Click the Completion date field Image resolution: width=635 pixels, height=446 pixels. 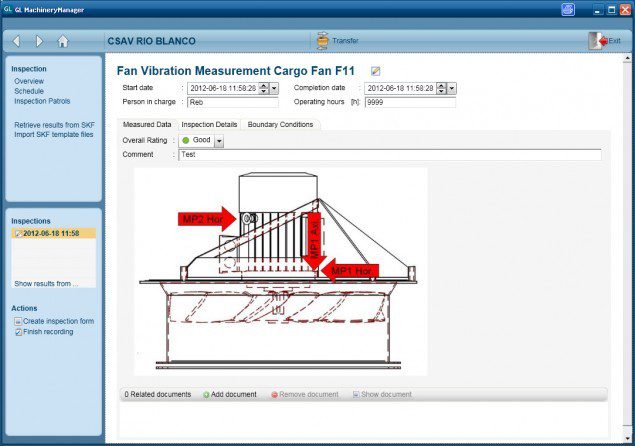[401, 88]
